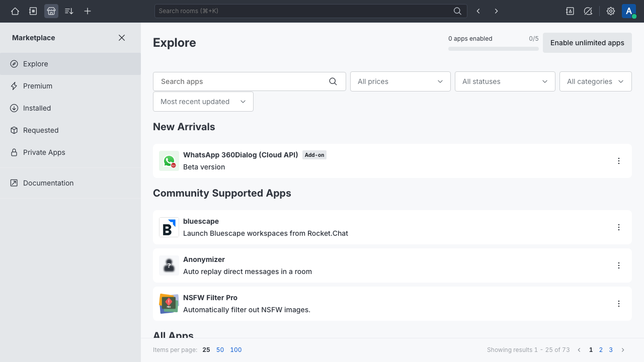
Task: Open the administration gear icon
Action: pos(611,11)
